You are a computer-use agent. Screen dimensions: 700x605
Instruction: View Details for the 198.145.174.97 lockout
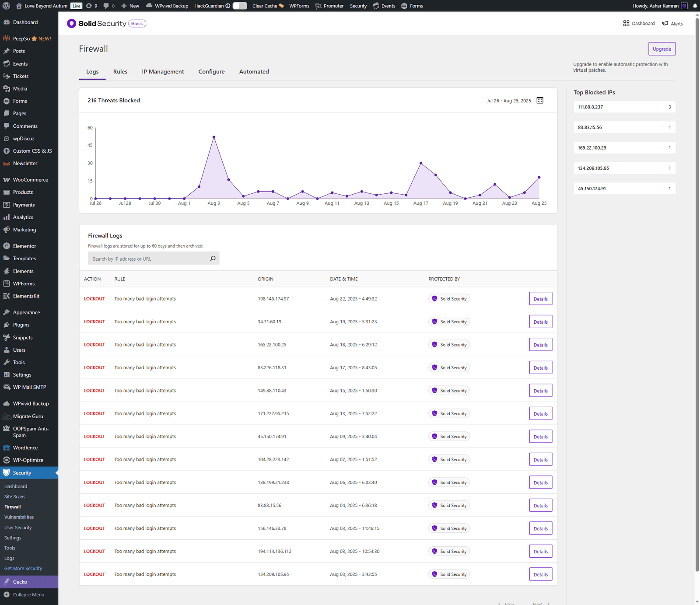pos(541,299)
